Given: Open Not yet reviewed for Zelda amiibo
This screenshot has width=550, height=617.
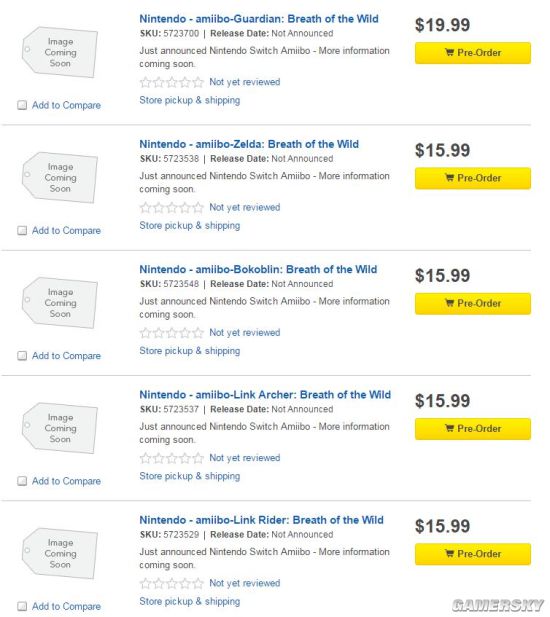Looking at the screenshot, I should (x=245, y=207).
